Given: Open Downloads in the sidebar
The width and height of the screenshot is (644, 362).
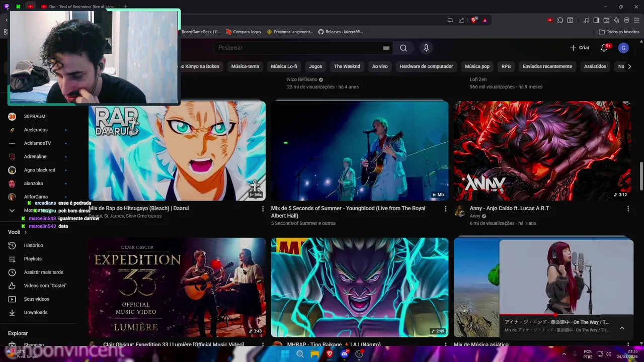Looking at the screenshot, I should (x=35, y=313).
